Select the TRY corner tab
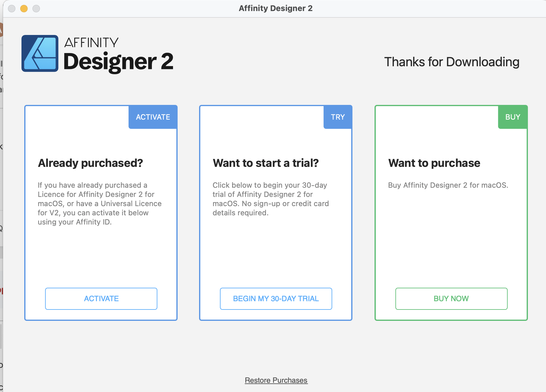 338,117
